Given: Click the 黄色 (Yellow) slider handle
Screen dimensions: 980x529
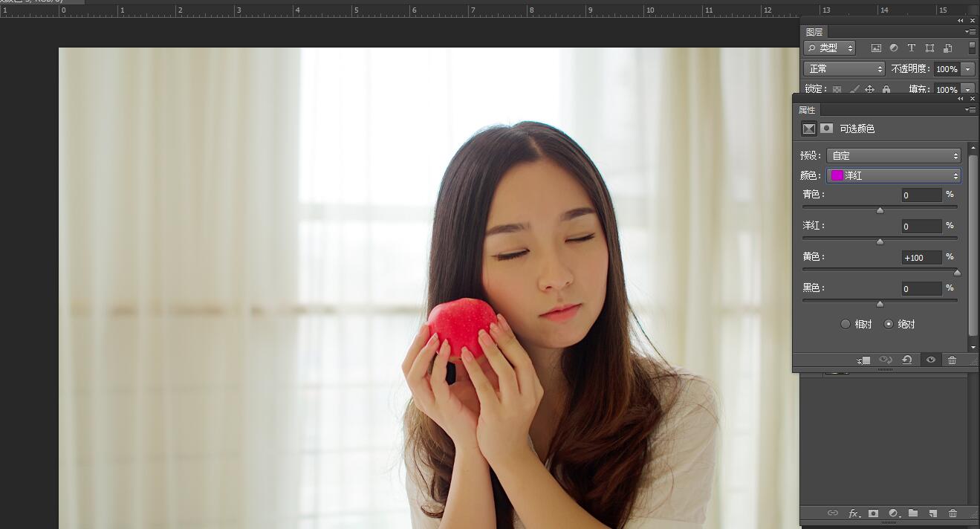Looking at the screenshot, I should coord(957,273).
